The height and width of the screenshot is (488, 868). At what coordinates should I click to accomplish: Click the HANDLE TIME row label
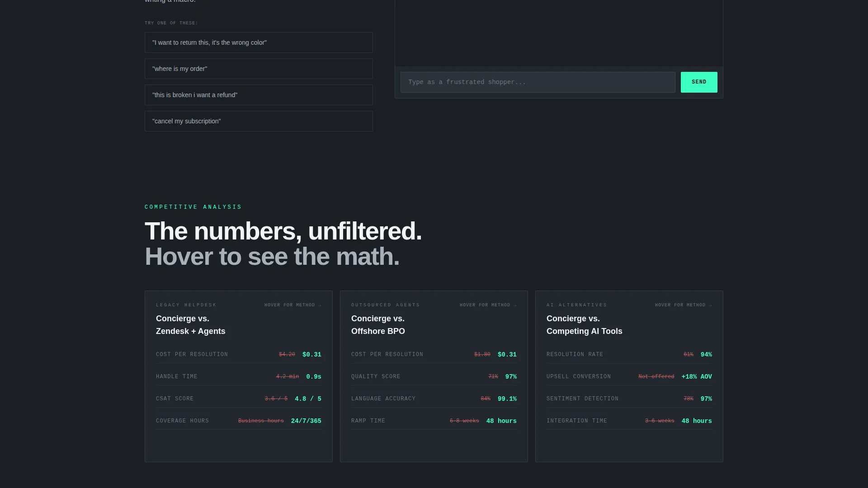click(x=177, y=377)
